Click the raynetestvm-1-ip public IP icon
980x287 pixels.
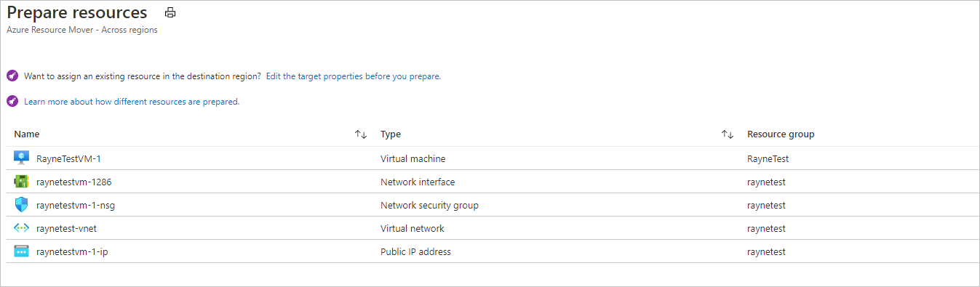click(x=21, y=251)
